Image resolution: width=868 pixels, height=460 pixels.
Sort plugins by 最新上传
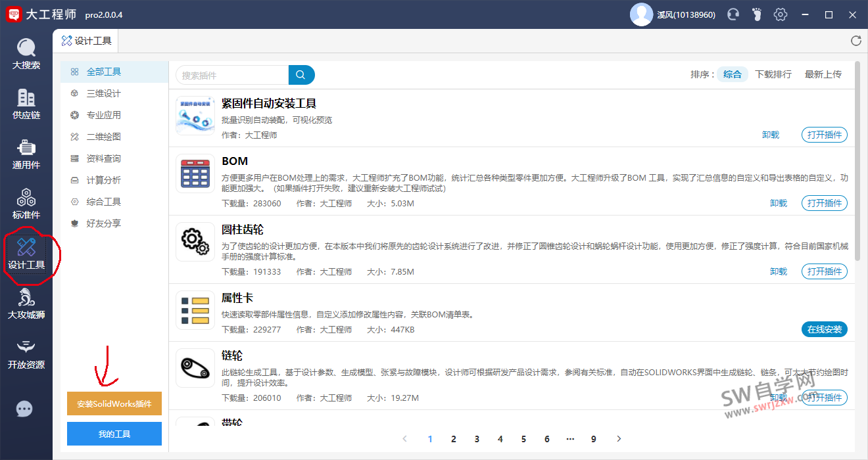click(x=823, y=74)
